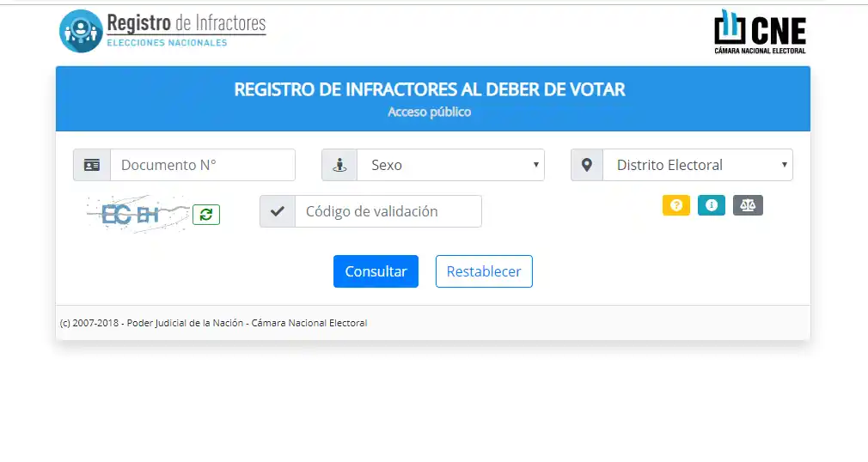868x462 pixels.
Task: Open the Sexo dropdown
Action: click(x=450, y=165)
